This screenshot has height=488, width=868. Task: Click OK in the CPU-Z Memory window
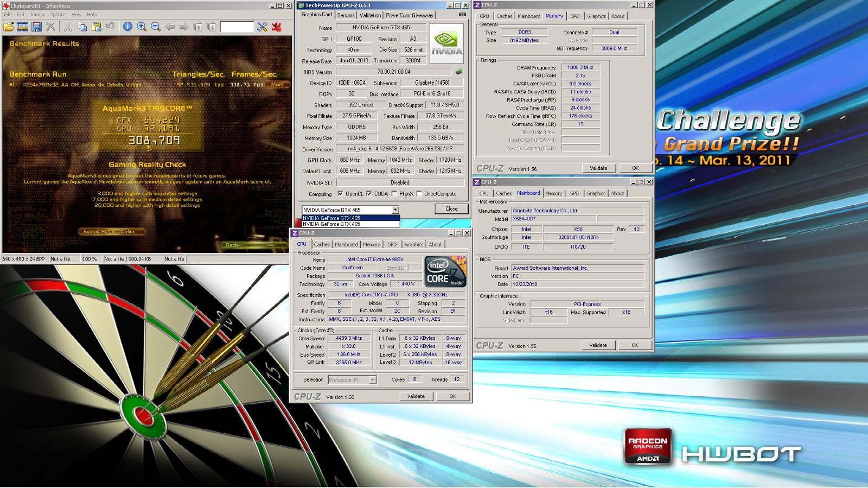pyautogui.click(x=635, y=168)
